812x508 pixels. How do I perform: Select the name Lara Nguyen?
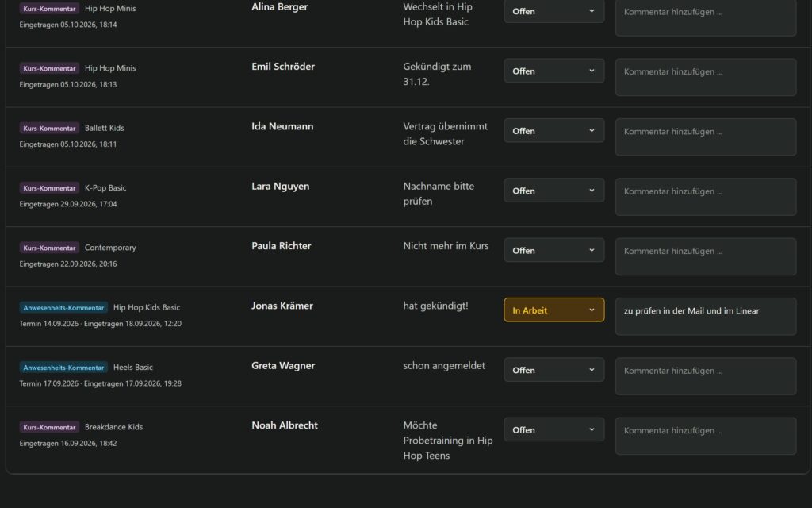click(280, 186)
